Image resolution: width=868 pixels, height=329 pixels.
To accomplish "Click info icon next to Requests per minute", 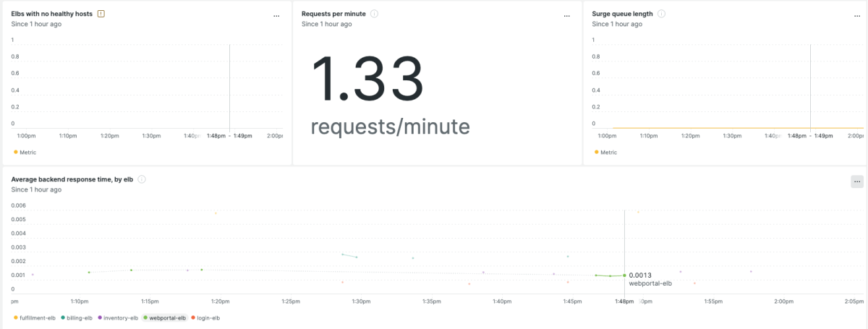I will [374, 14].
